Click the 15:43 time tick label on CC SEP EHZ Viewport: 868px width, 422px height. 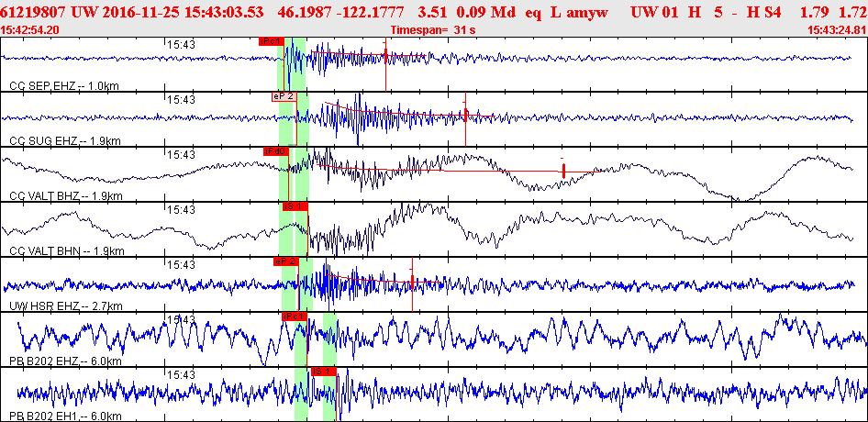click(181, 46)
